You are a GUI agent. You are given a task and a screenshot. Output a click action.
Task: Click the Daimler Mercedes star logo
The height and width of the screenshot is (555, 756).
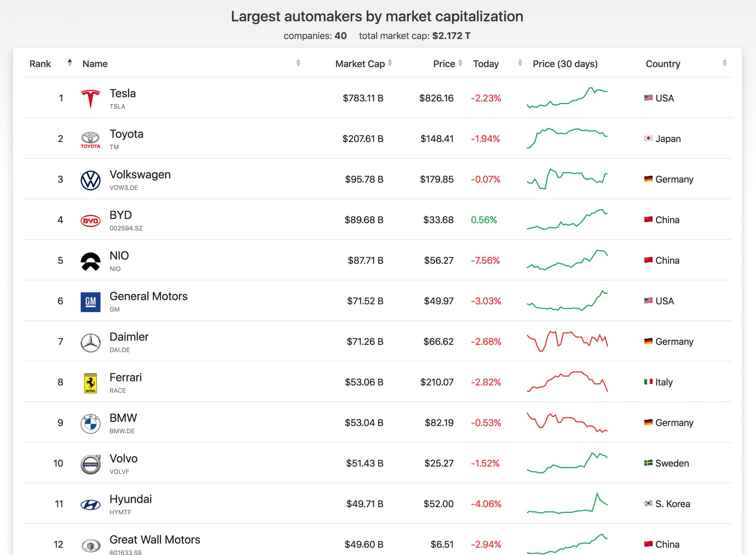(90, 343)
